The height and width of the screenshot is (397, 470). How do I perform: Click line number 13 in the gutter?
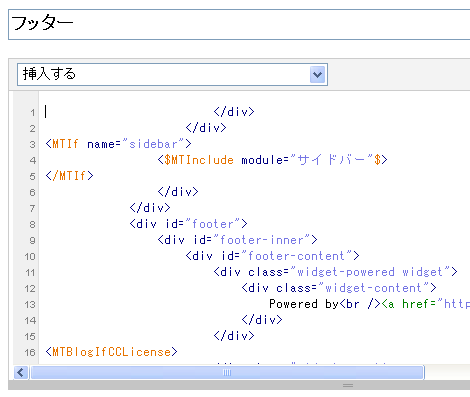point(30,304)
